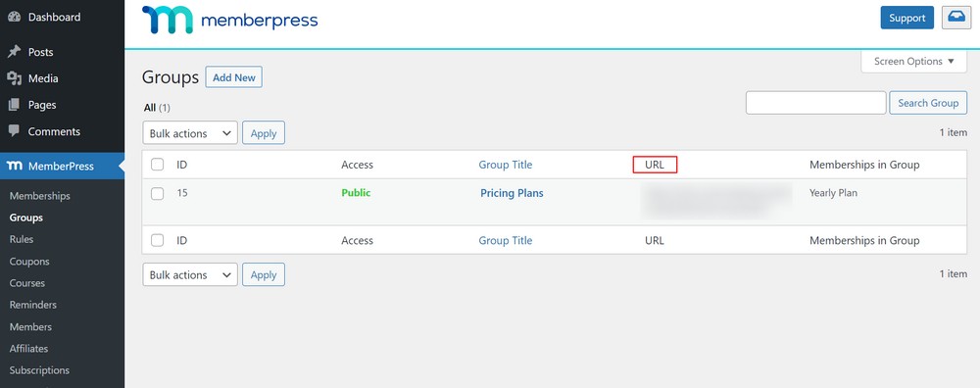Image resolution: width=980 pixels, height=388 pixels.
Task: Toggle the select-all checkbox in table footer
Action: click(x=158, y=240)
